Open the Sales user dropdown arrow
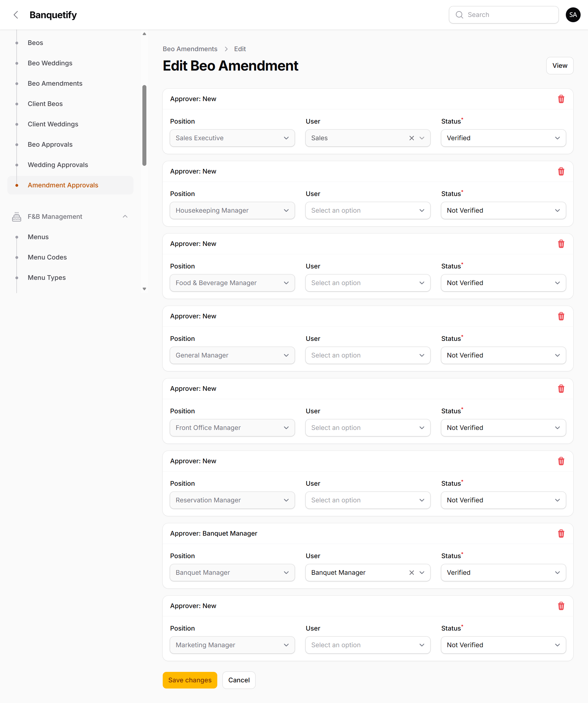The image size is (588, 703). [422, 138]
